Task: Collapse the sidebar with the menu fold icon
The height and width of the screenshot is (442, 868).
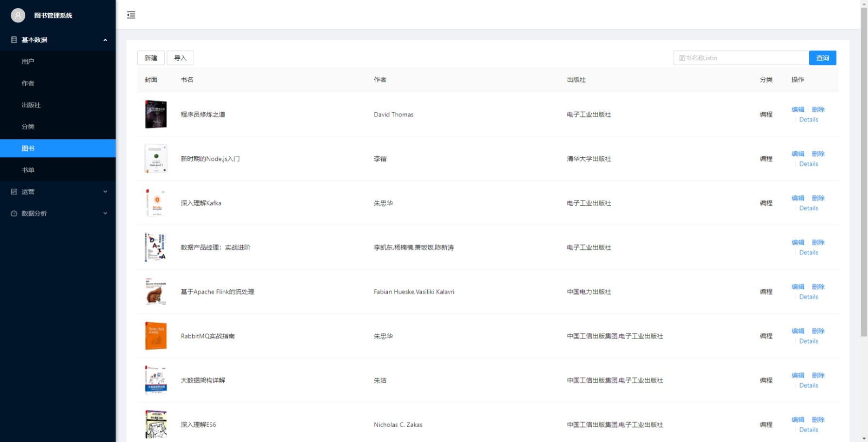Action: (131, 15)
